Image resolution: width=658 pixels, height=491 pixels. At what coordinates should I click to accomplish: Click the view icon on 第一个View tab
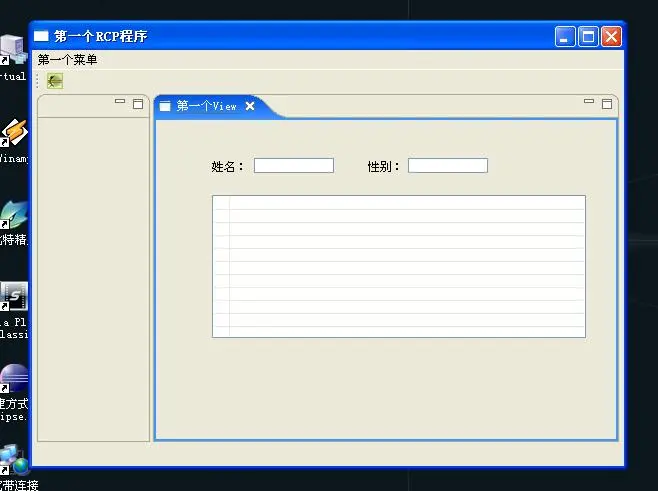[x=165, y=106]
